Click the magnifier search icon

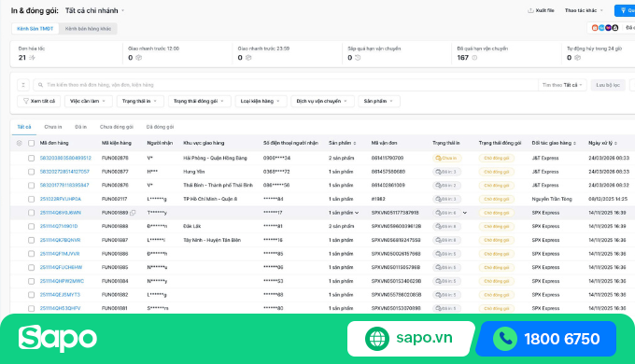[40, 85]
